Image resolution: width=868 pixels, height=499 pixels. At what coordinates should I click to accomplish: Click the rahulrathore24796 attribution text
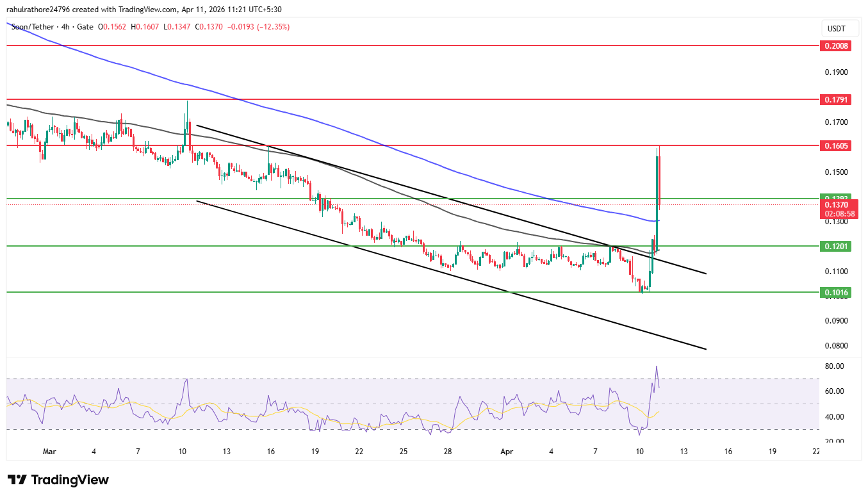coord(38,9)
